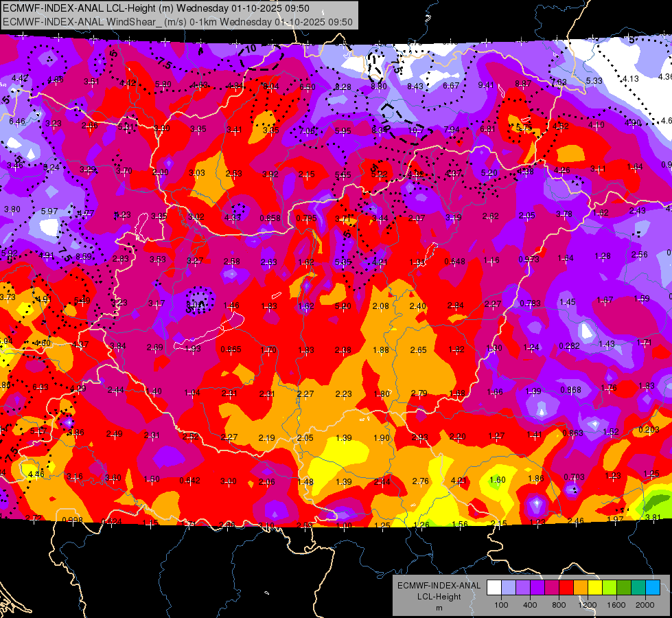
Task: Select the grid value 8.28
Action: click(343, 87)
